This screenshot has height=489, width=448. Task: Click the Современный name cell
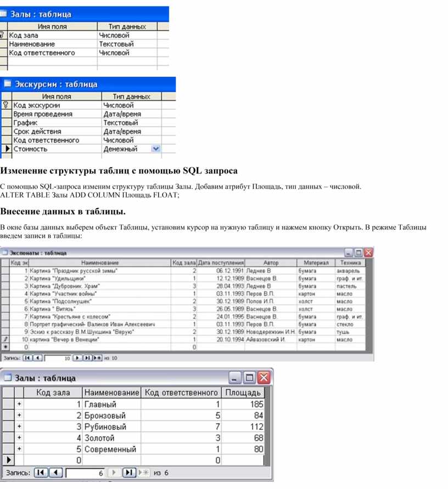[111, 449]
